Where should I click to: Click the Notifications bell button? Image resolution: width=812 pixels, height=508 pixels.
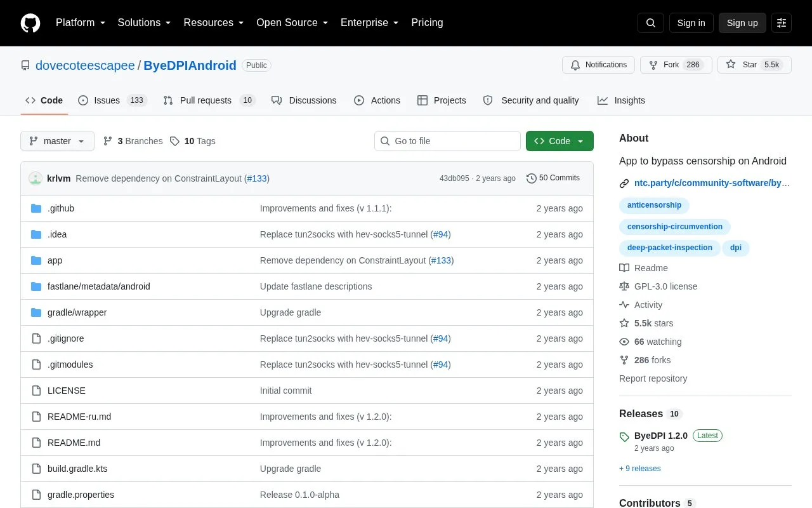pyautogui.click(x=598, y=65)
